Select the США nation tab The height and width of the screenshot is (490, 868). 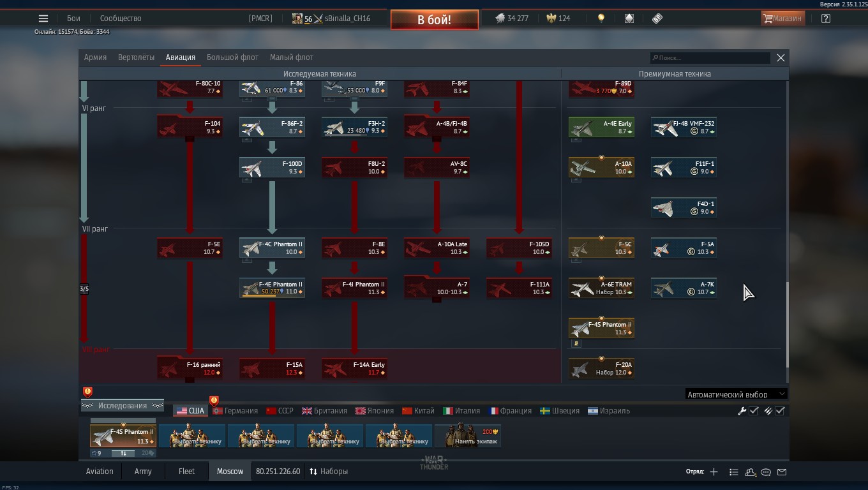click(x=190, y=411)
